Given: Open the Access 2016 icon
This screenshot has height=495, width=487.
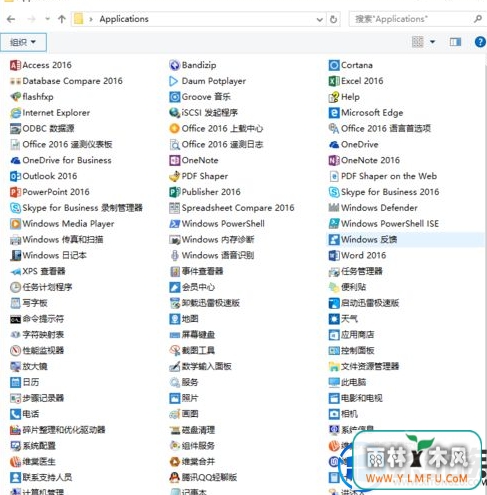Looking at the screenshot, I should pos(15,65).
